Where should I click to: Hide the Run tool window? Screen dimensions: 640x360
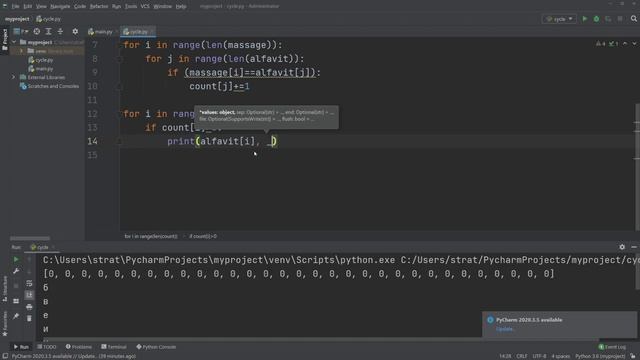(634, 247)
